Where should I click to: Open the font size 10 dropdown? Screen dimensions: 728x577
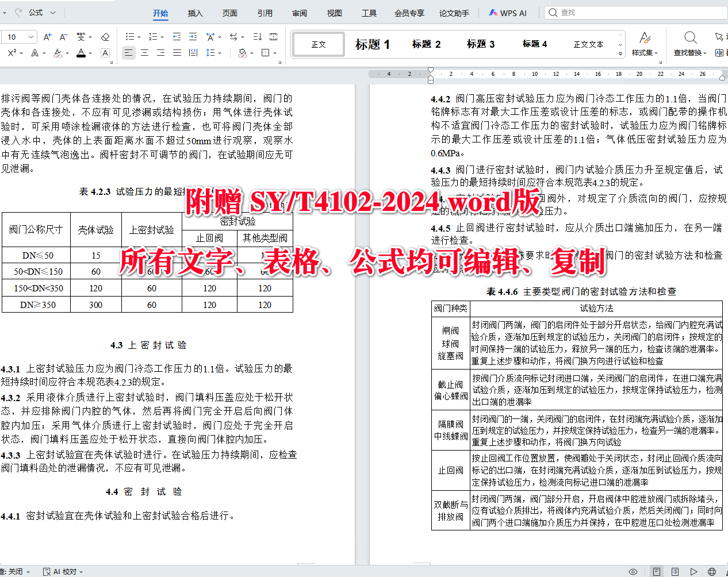pyautogui.click(x=31, y=37)
